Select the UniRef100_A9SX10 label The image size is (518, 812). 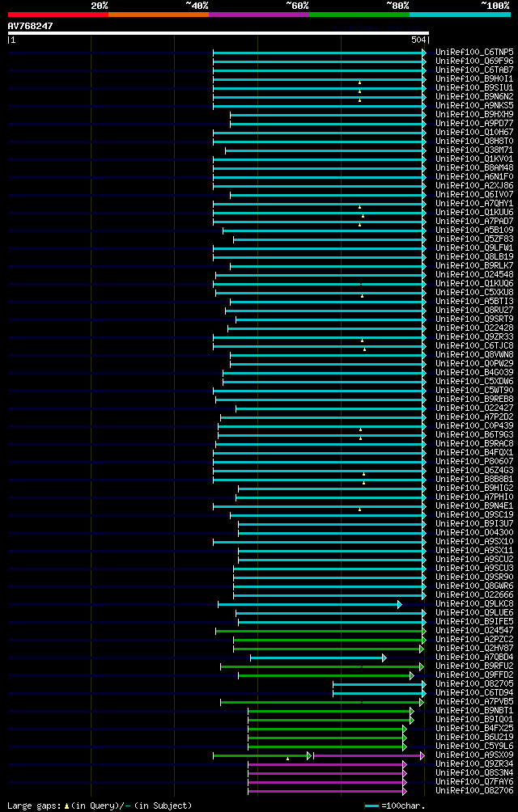(474, 542)
